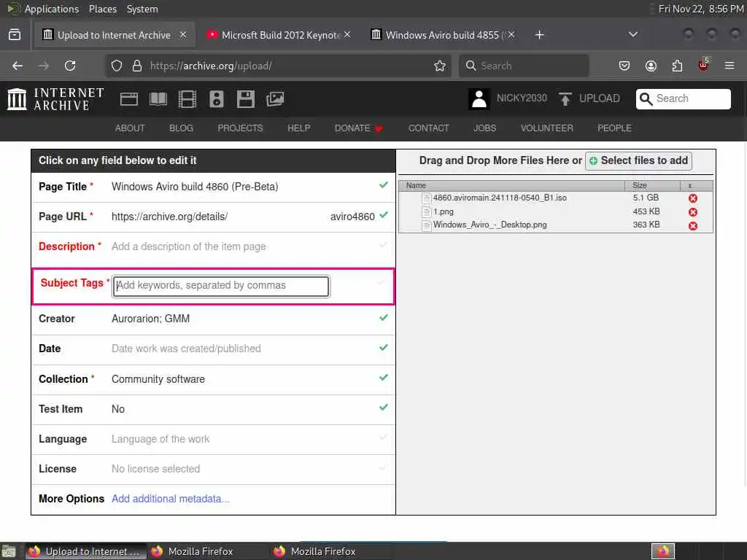
Task: Open the Images media icon
Action: point(275,99)
